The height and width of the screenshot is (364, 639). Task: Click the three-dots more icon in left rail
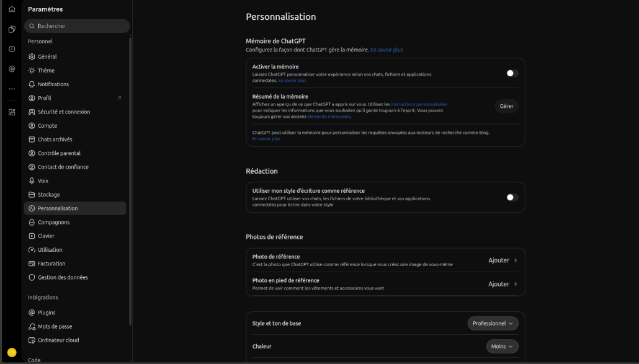12,89
